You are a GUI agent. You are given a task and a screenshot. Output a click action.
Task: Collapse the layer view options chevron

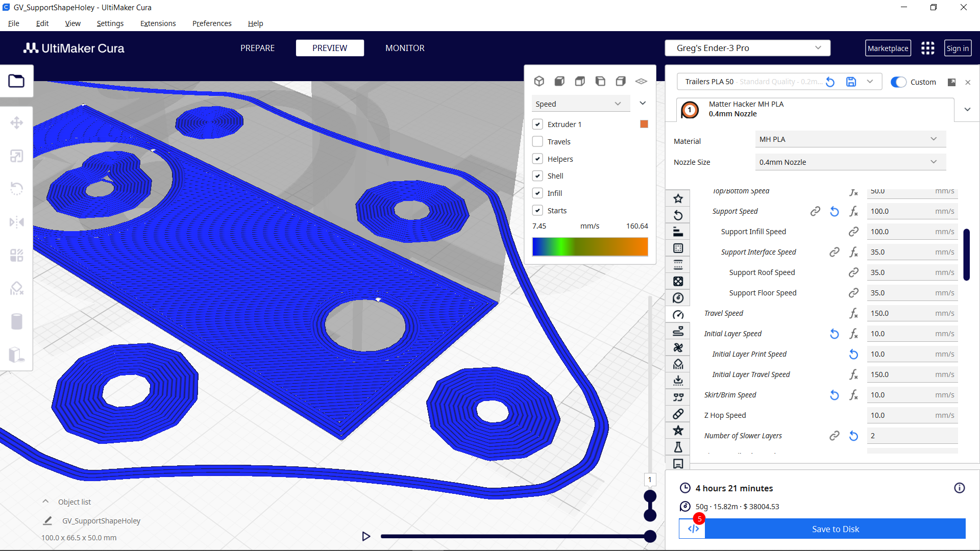pos(643,103)
